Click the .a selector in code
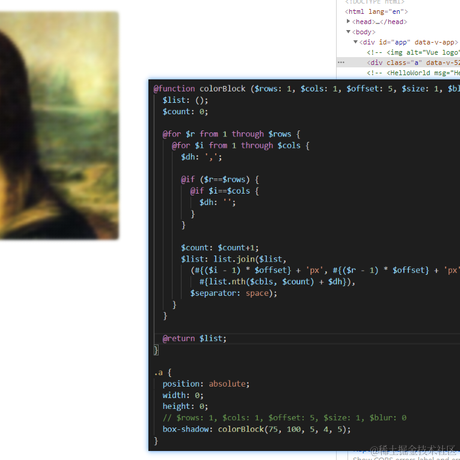The height and width of the screenshot is (460, 460). 158,373
